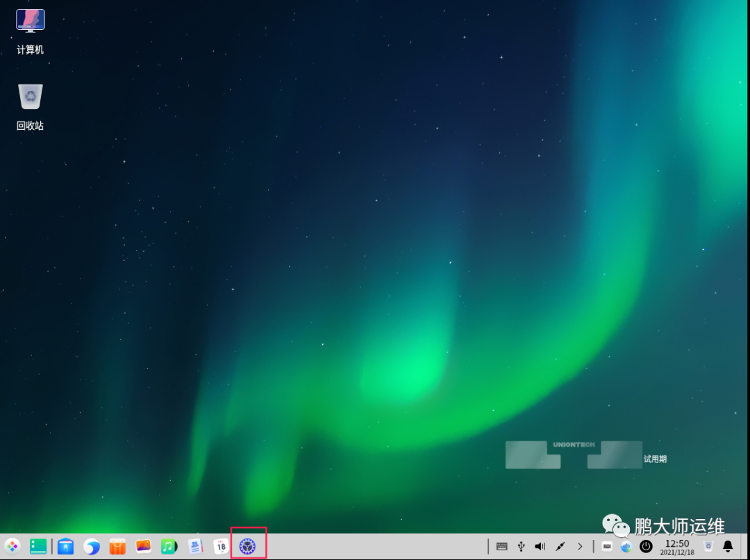Open the contacts document dock icon
Image resolution: width=750 pixels, height=560 pixels.
[195, 546]
